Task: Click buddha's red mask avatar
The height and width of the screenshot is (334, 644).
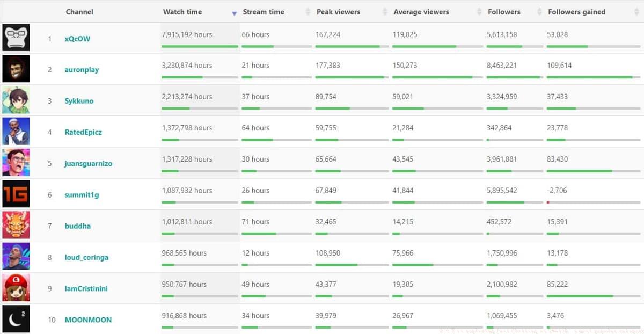Action: tap(16, 225)
